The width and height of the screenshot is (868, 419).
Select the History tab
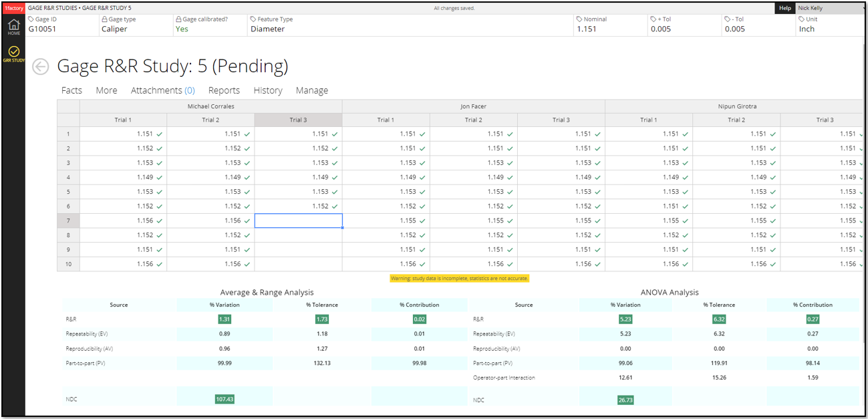[267, 90]
